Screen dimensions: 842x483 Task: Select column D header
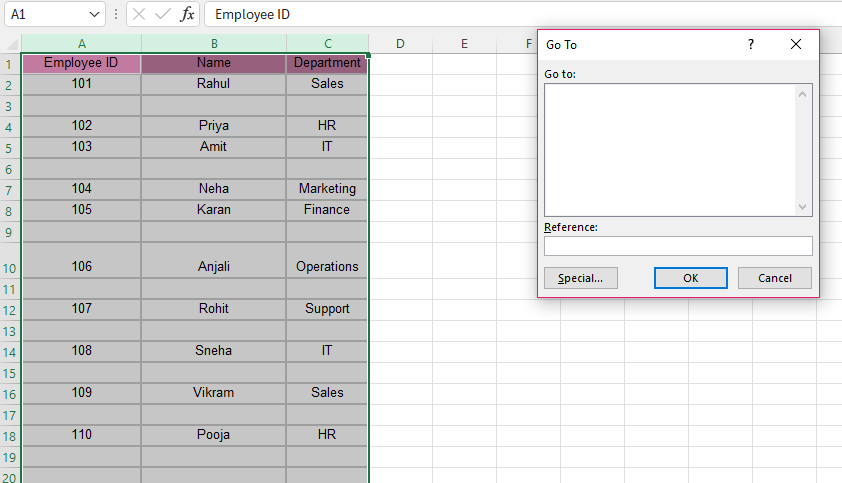(x=400, y=44)
